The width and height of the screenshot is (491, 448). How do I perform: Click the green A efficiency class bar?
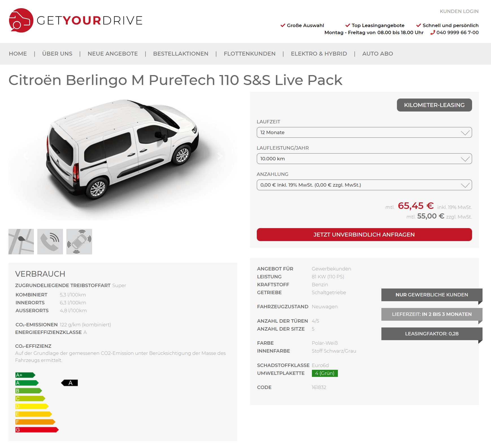pyautogui.click(x=27, y=383)
